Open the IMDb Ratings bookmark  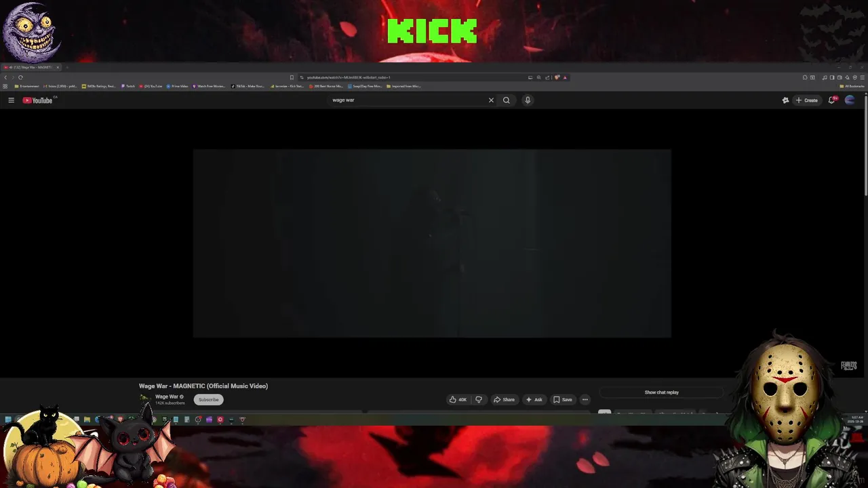coord(99,86)
